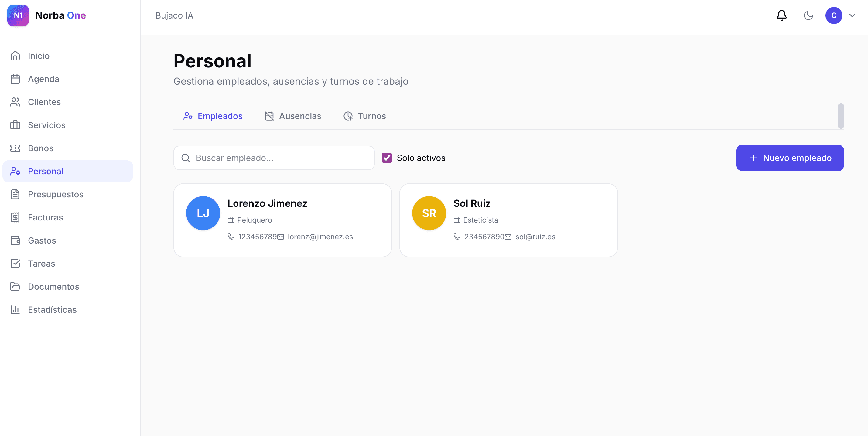This screenshot has width=868, height=436.
Task: Click the Esteticista role label
Action: (480, 220)
